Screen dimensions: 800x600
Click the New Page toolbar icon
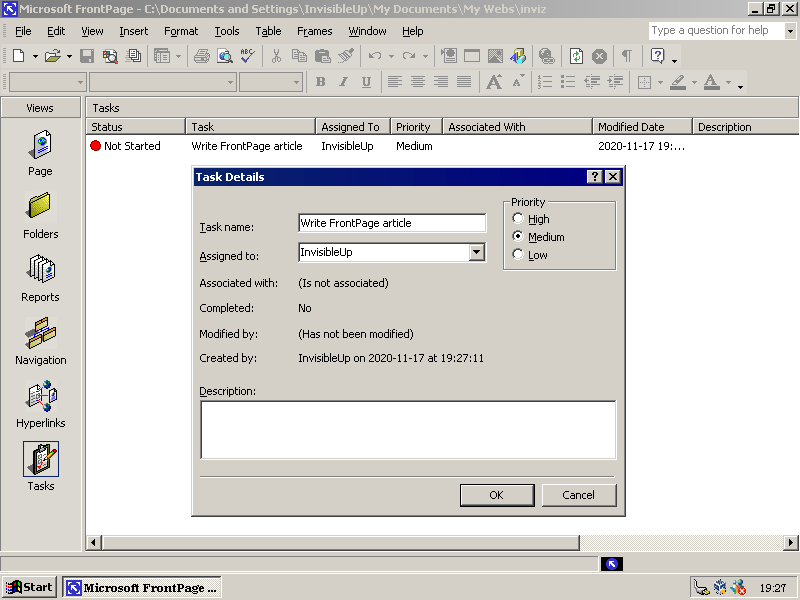point(18,56)
